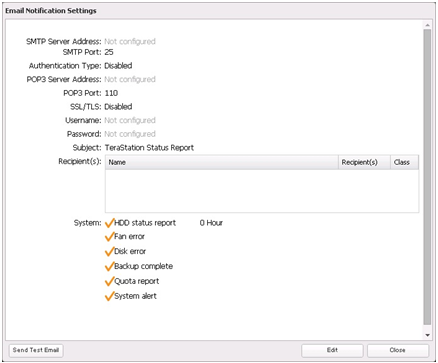The height and width of the screenshot is (363, 438).
Task: Select the SMTP Server Address 'Not configured' value
Action: 130,42
